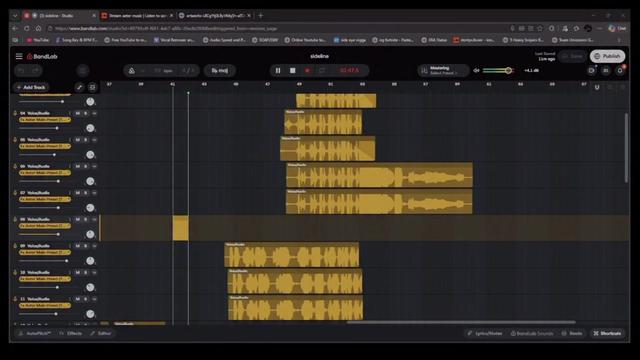Open the Fx preset dropdown on track 08
640x360 pixels.
click(45, 226)
